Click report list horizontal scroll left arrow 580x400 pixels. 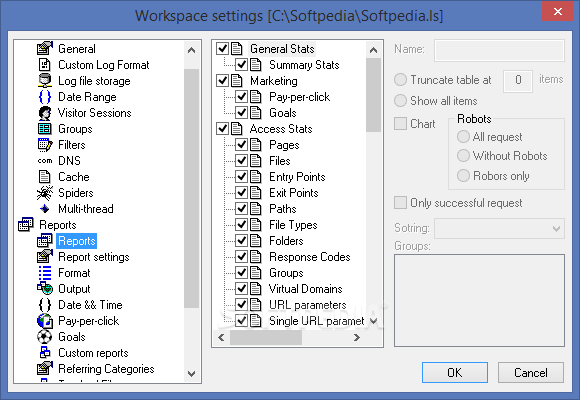coord(221,337)
